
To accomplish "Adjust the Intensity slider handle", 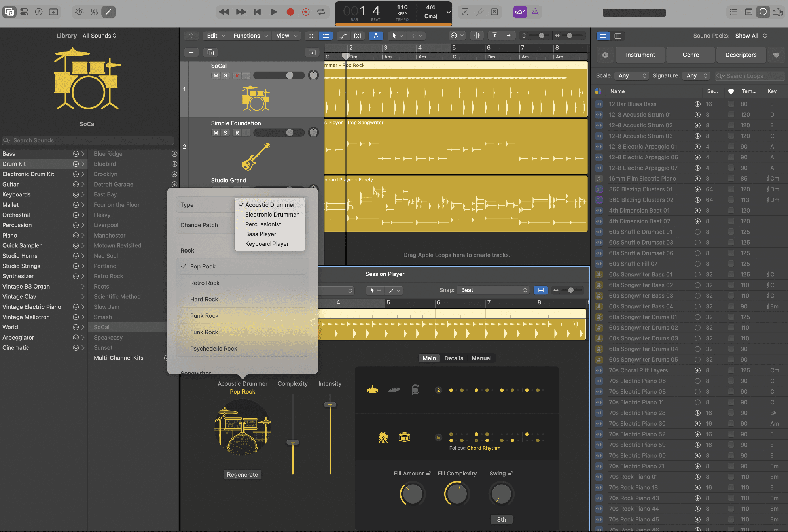I will [330, 405].
